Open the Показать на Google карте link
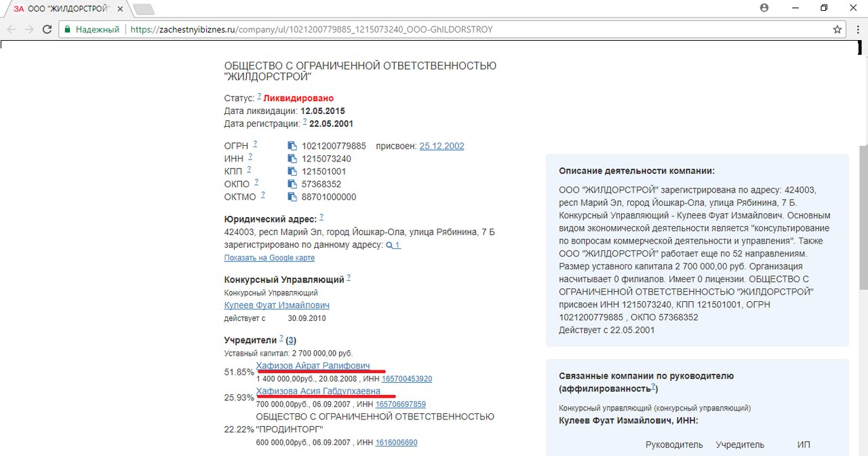 click(x=269, y=258)
